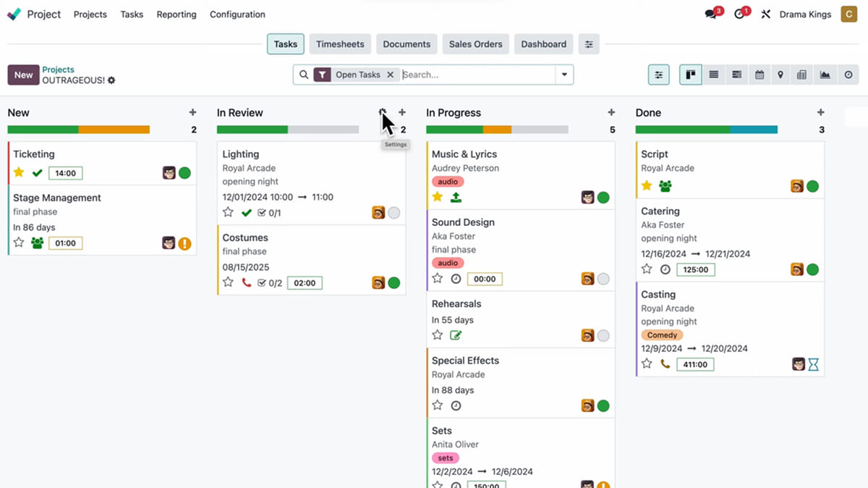Toggle the priority star on Lighting task

[228, 212]
